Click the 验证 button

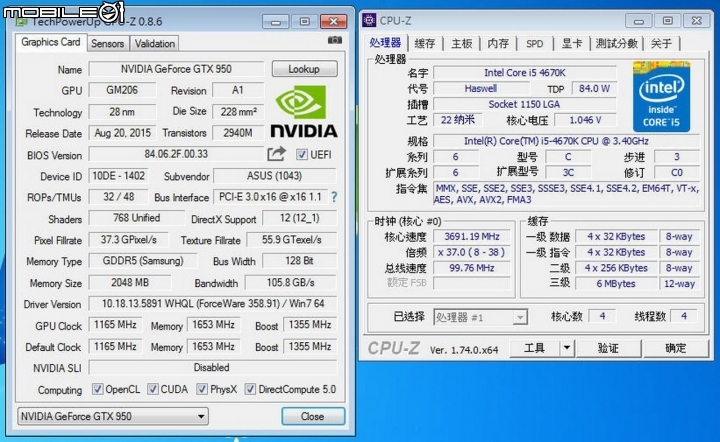[608, 348]
